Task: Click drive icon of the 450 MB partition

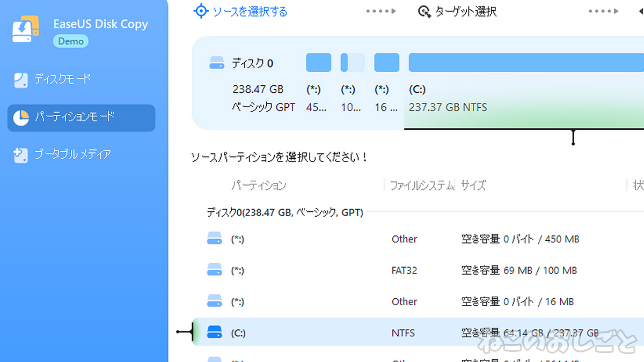Action: [214, 239]
